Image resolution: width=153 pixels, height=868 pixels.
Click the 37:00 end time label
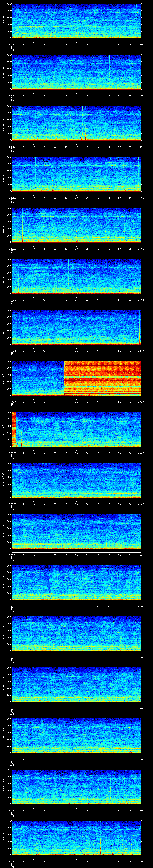[x=141, y=402]
